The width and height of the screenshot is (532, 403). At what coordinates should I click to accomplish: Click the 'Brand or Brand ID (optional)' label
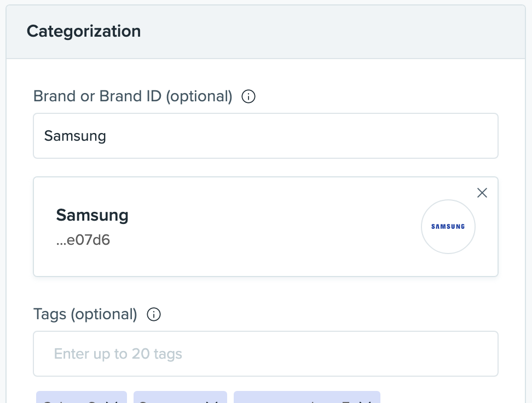click(x=132, y=96)
